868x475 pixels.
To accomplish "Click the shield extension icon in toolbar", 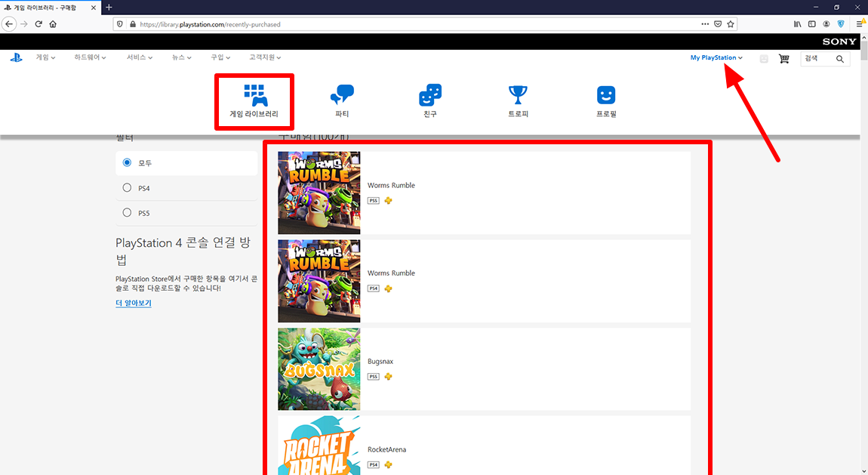I will click(841, 24).
